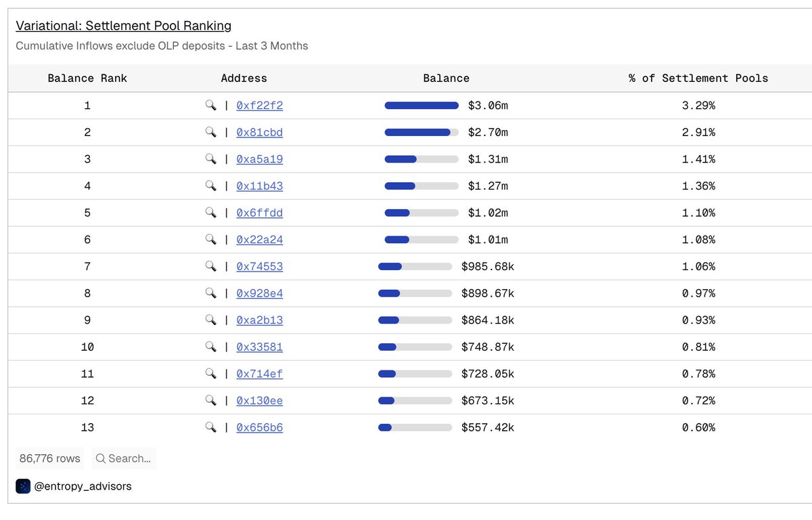Follow the 0x130ee address link

[259, 401]
